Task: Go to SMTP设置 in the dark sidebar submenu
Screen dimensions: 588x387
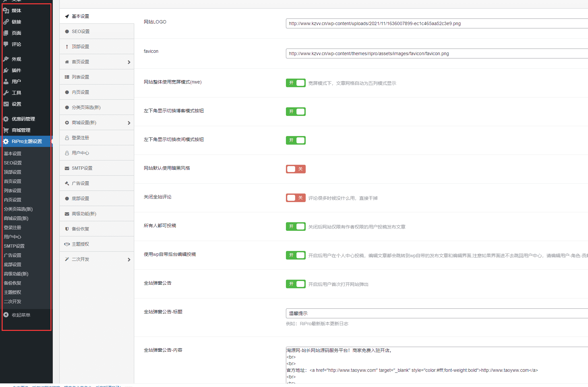Action: coord(14,246)
